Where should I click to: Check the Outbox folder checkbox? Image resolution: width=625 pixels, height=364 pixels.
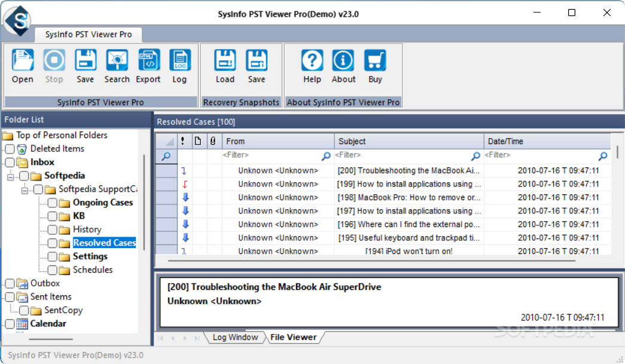(10, 283)
